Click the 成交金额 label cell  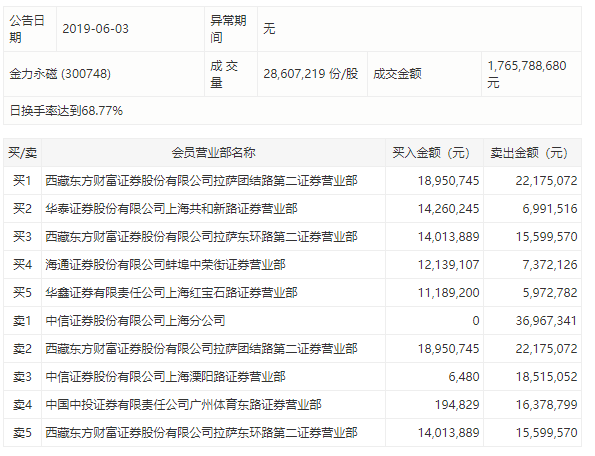point(424,74)
